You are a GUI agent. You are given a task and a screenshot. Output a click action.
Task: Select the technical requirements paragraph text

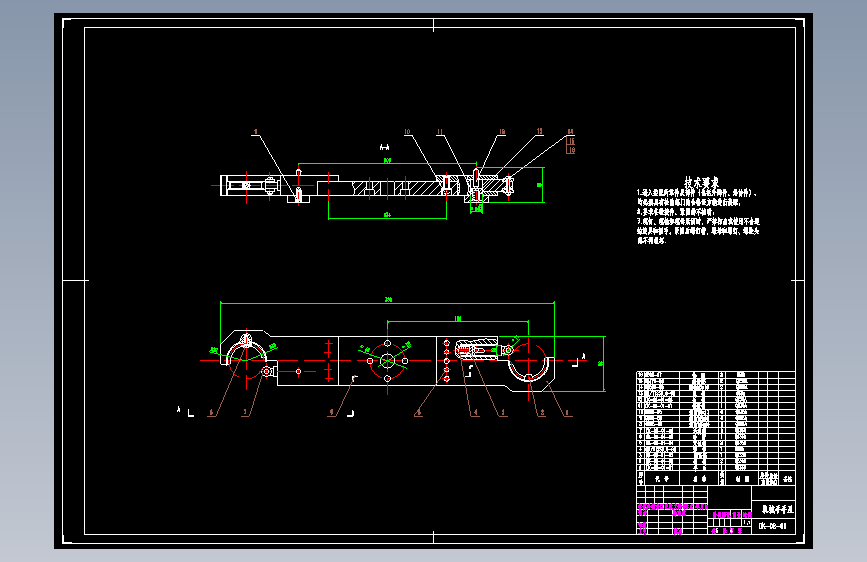pos(698,216)
